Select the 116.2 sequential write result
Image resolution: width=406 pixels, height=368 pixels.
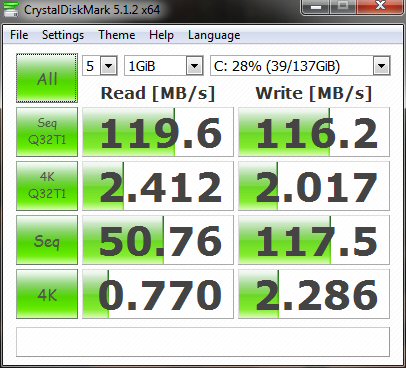314,132
